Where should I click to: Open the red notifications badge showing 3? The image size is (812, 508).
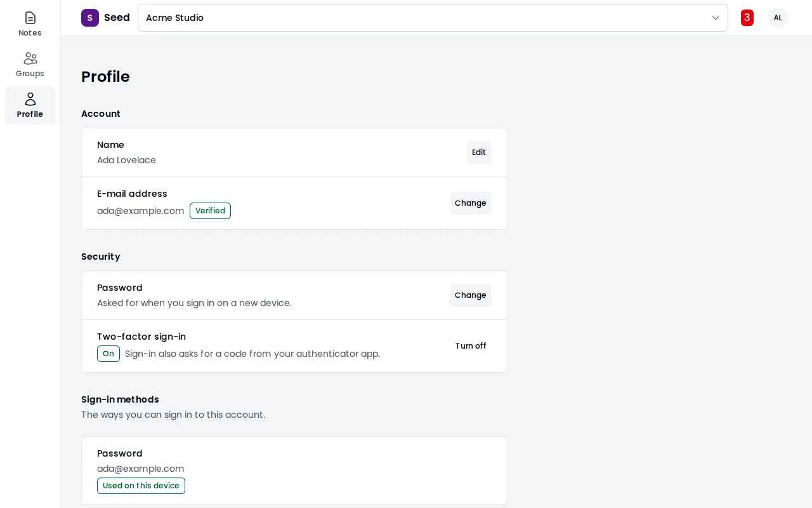747,18
